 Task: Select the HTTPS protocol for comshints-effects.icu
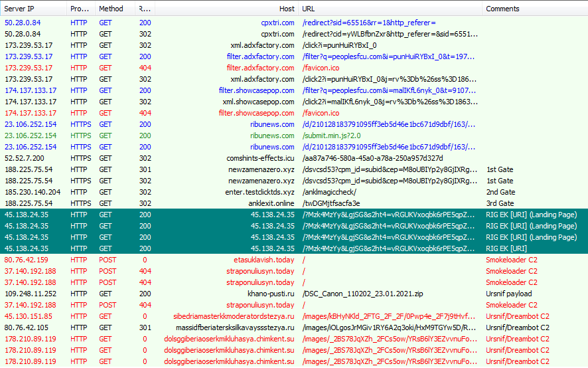(80, 158)
